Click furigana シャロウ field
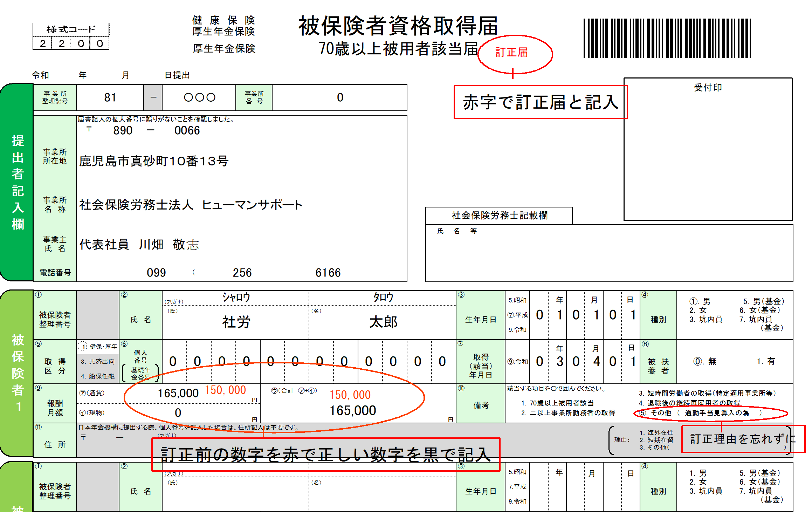The width and height of the screenshot is (812, 512). (x=236, y=298)
